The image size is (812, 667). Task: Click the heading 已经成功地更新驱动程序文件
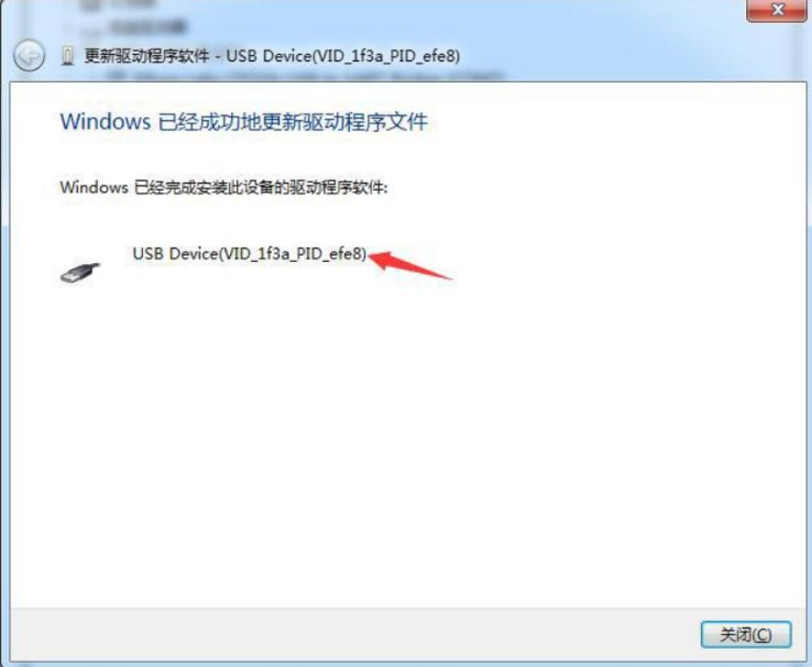(x=292, y=122)
